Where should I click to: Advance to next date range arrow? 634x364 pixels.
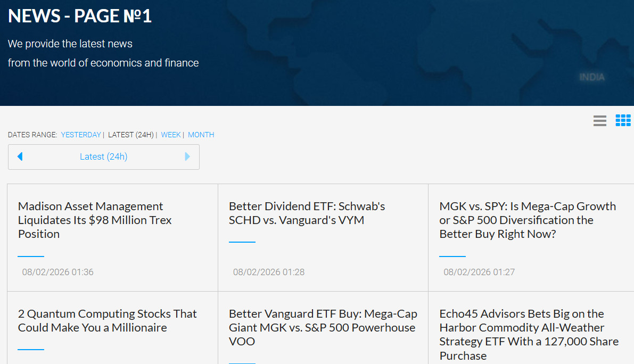187,156
